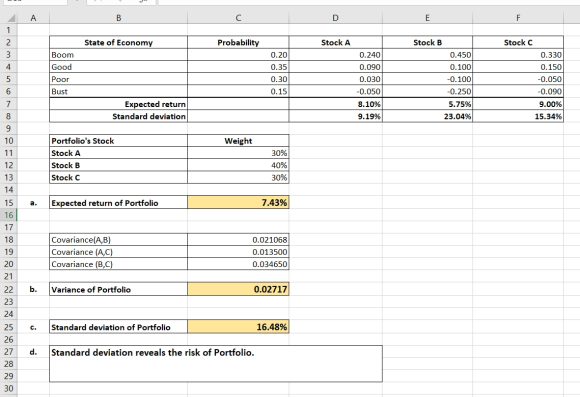The height and width of the screenshot is (397, 580).
Task: Select the Stock A weight cell 30%
Action: click(x=238, y=153)
